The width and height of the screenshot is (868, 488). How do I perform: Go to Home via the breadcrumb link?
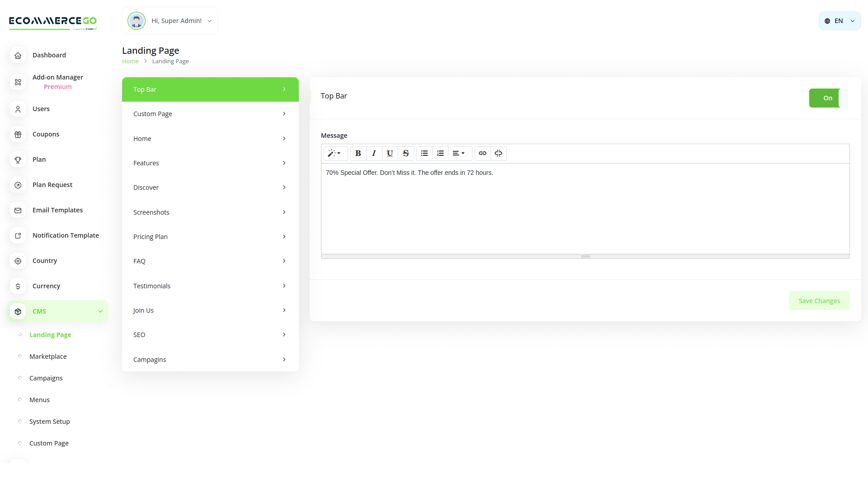130,61
